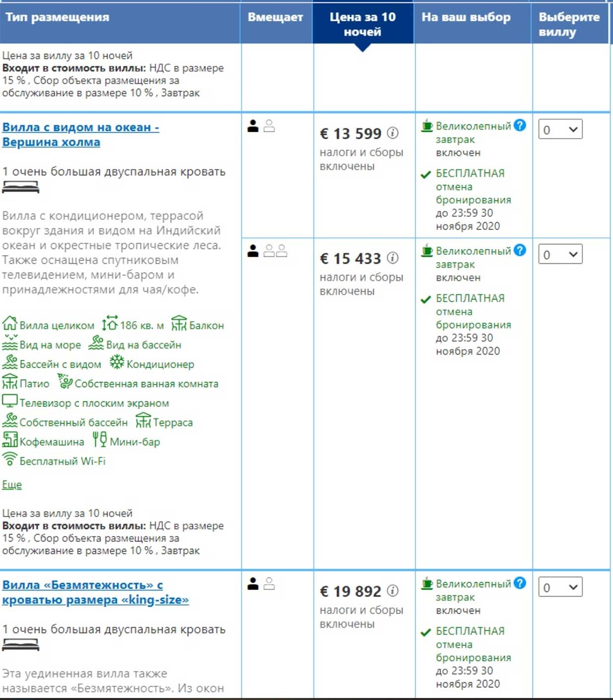Click the «Цена за 10 ночей» column header
The height and width of the screenshot is (700, 613).
[x=363, y=24]
